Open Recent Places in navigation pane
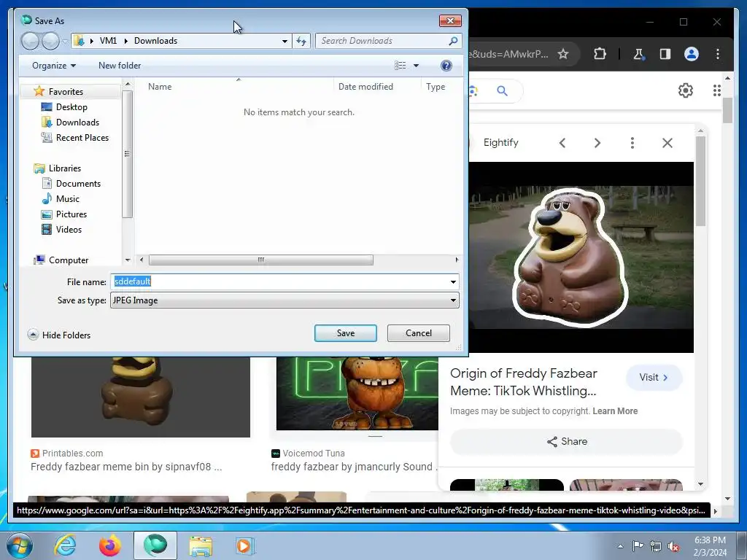The height and width of the screenshot is (560, 747). [x=82, y=138]
